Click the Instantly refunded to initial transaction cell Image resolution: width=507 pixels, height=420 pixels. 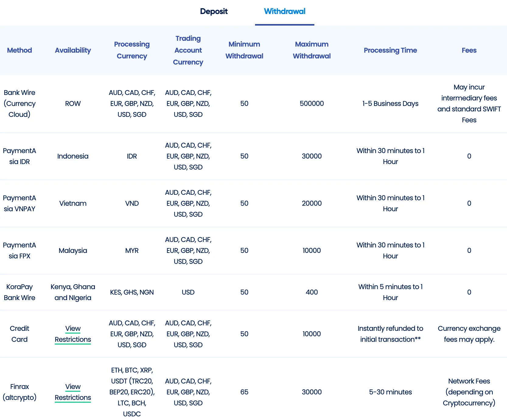click(390, 334)
